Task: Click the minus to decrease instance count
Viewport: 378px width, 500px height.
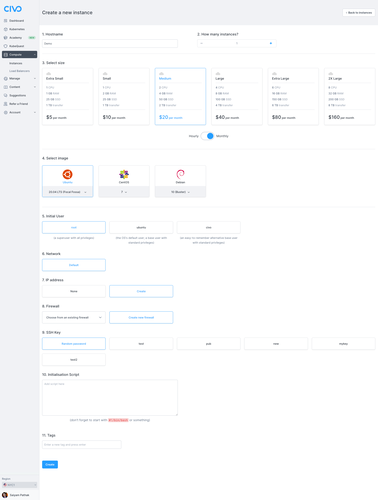Action: [x=202, y=43]
